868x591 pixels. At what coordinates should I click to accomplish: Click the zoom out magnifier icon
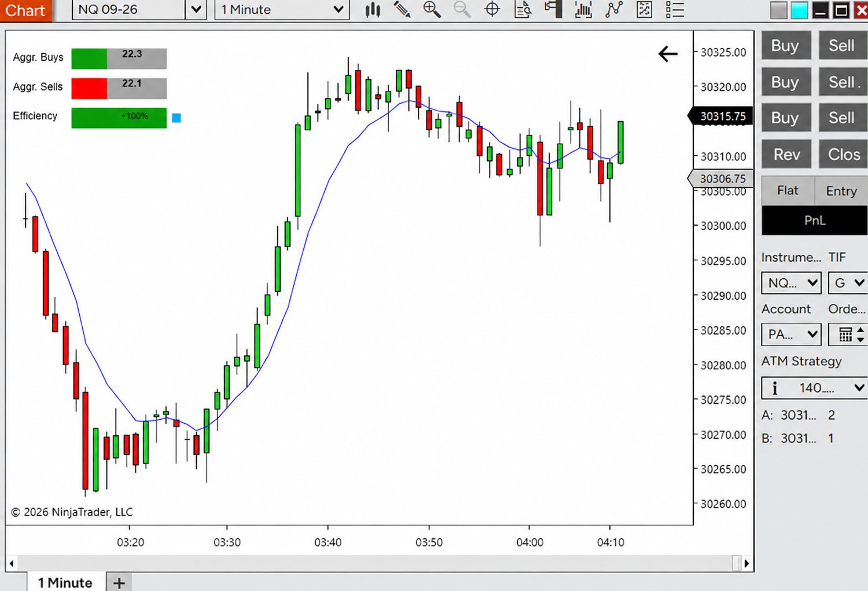[x=462, y=9]
